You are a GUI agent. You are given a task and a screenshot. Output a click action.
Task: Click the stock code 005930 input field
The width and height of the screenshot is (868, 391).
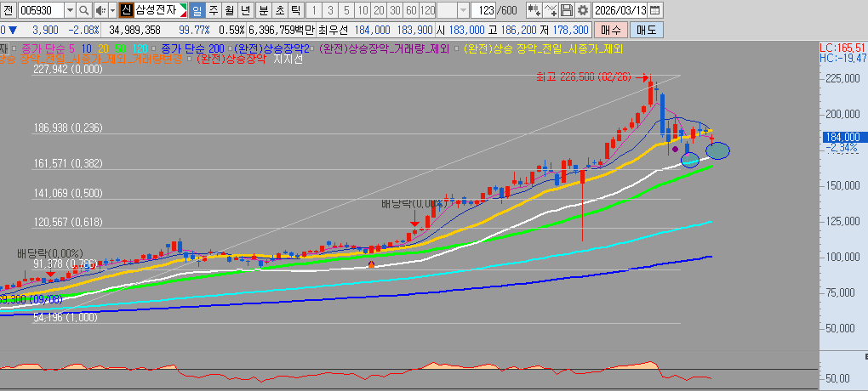(x=41, y=10)
